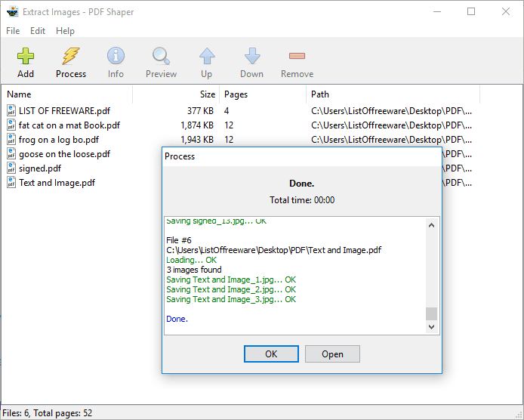Click 'Saving Text and Image_1.jpg… OK' line
The height and width of the screenshot is (420, 524).
(x=231, y=279)
